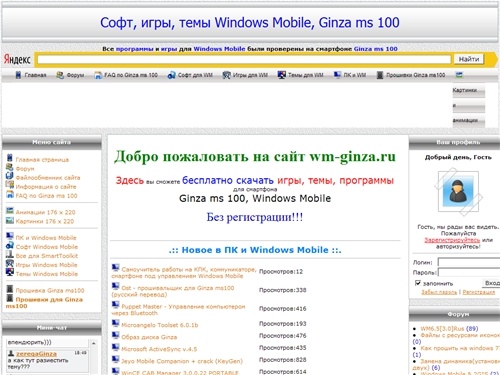500x375 pixels.
Task: Open Форум link in site menu
Action: pyautogui.click(x=25, y=169)
